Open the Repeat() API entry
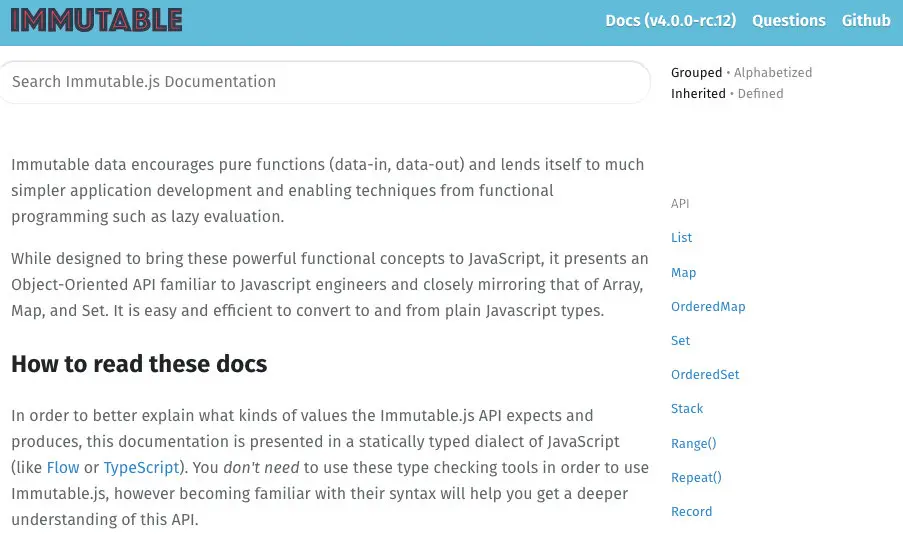The image size is (903, 539). tap(696, 477)
